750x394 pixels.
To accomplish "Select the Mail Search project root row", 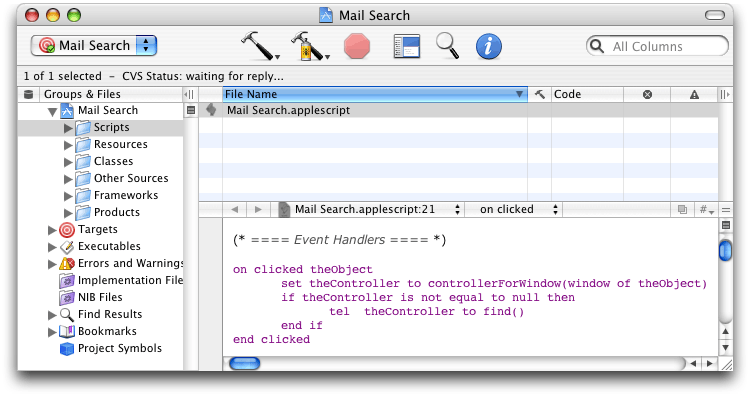I will tap(100, 110).
